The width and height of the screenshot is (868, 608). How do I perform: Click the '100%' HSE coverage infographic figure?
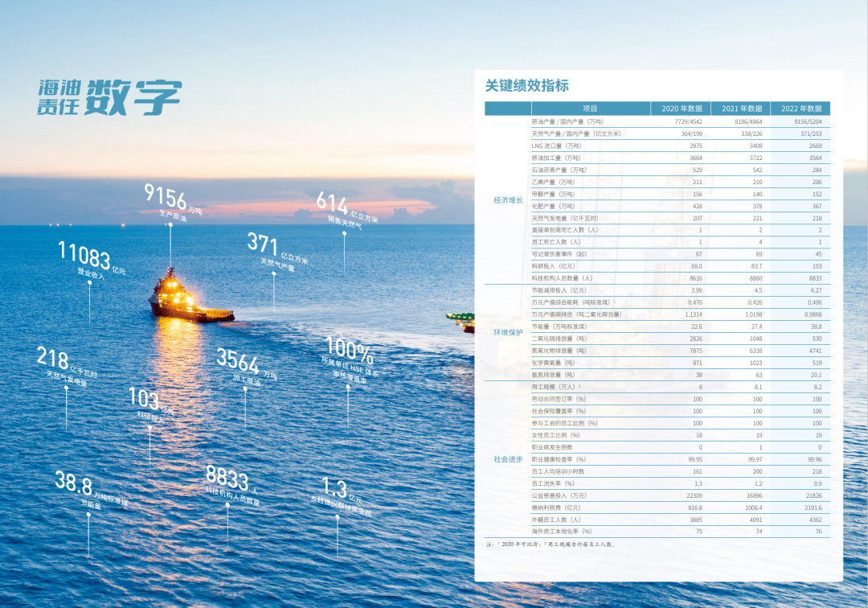pyautogui.click(x=350, y=359)
